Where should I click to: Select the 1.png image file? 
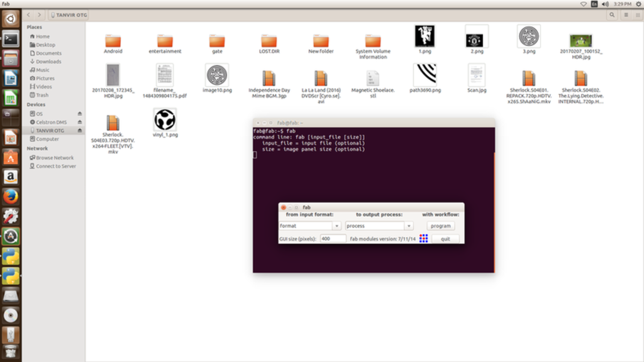(x=425, y=40)
